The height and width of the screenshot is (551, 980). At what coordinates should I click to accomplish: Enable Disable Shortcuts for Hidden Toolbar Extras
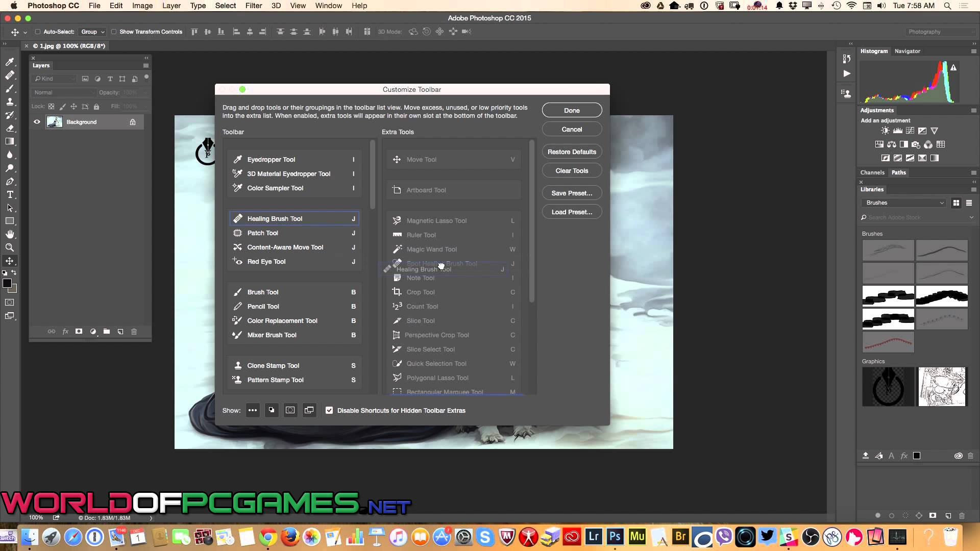329,410
